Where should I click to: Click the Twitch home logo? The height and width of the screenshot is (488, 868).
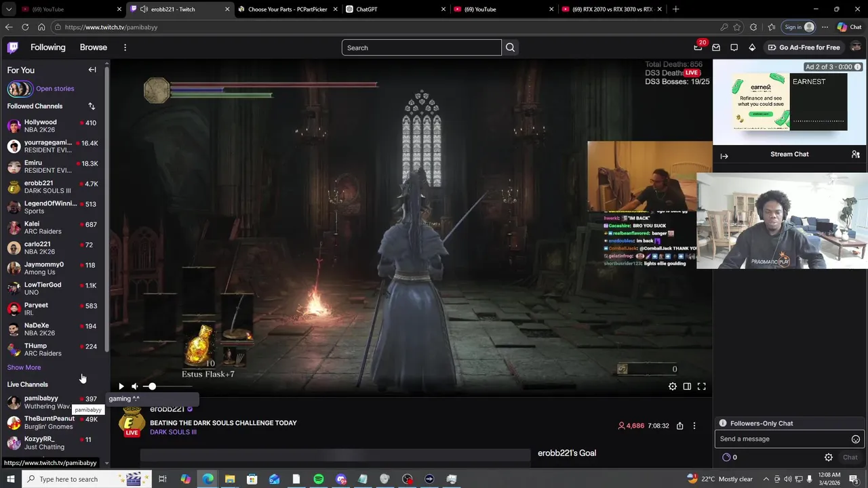13,47
